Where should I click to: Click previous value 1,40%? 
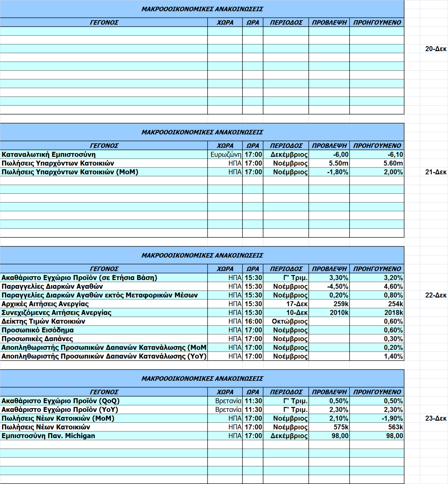pos(377,356)
